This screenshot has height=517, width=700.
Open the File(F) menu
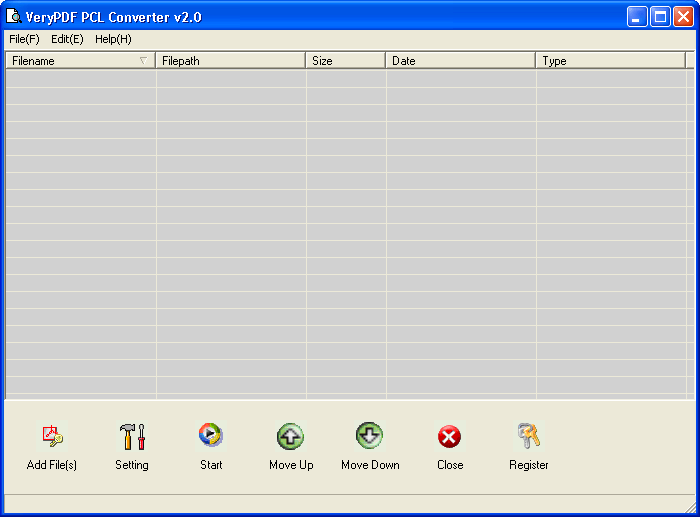tap(24, 39)
